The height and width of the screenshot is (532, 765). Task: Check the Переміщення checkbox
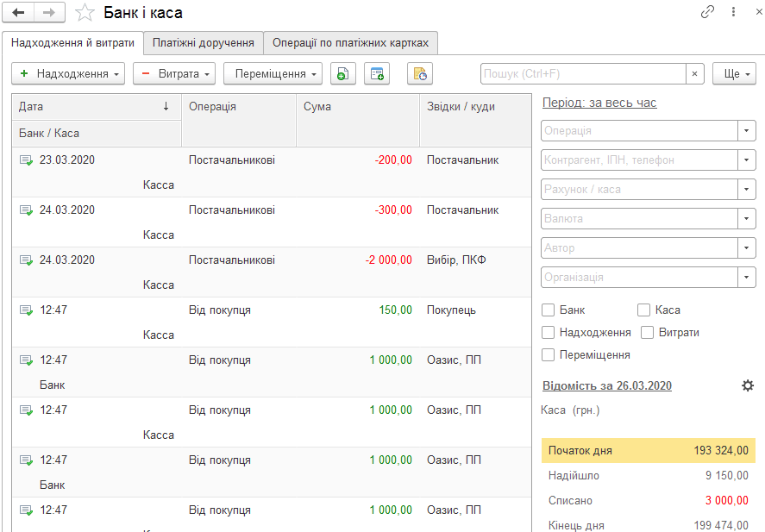(x=548, y=355)
